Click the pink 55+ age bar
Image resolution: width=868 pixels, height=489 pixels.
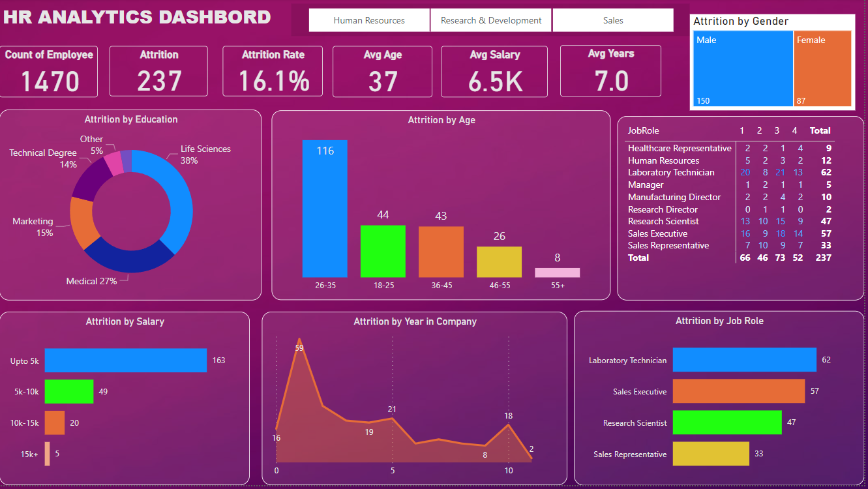[x=557, y=273]
